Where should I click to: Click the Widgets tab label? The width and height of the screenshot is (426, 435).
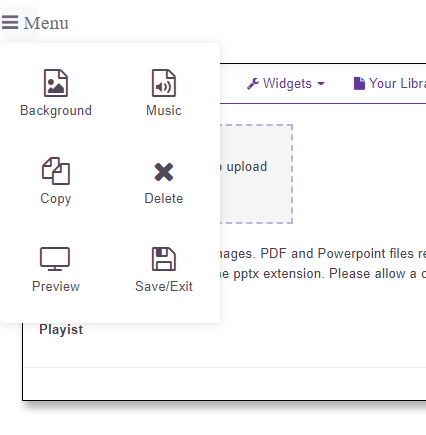287,84
